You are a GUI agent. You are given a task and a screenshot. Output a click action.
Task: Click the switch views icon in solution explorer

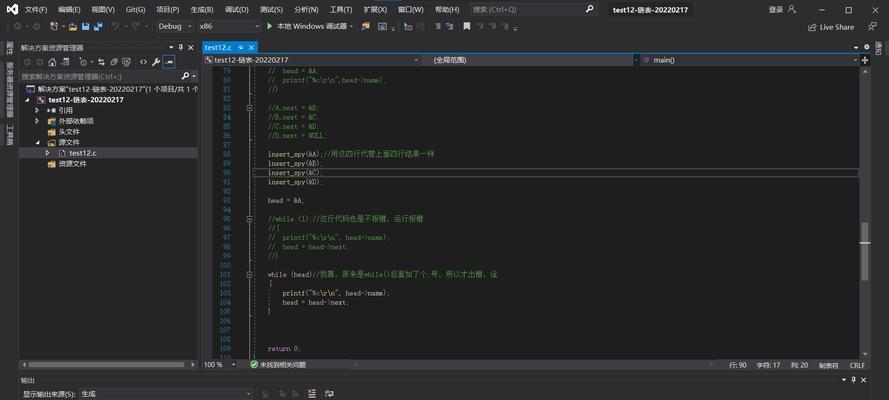click(x=66, y=62)
